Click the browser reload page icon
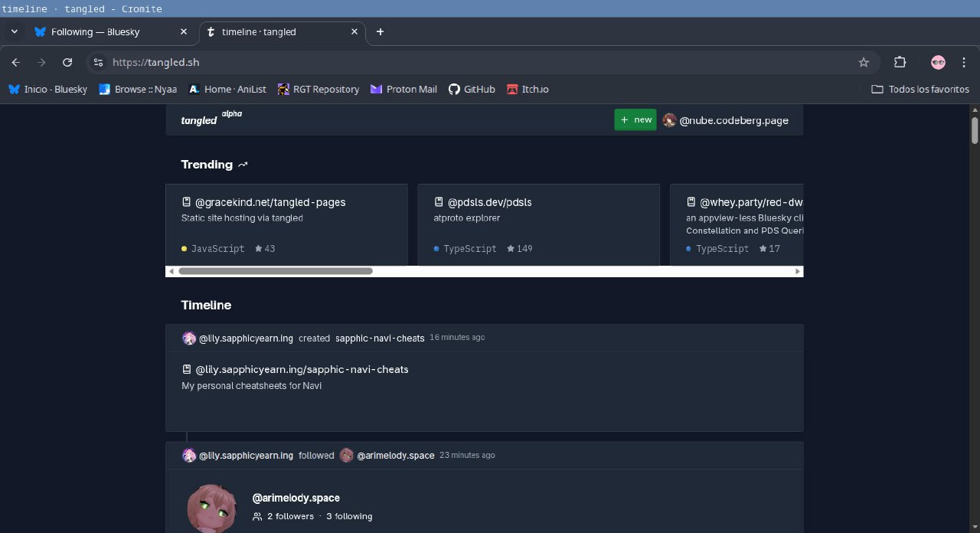The image size is (980, 533). (x=67, y=62)
